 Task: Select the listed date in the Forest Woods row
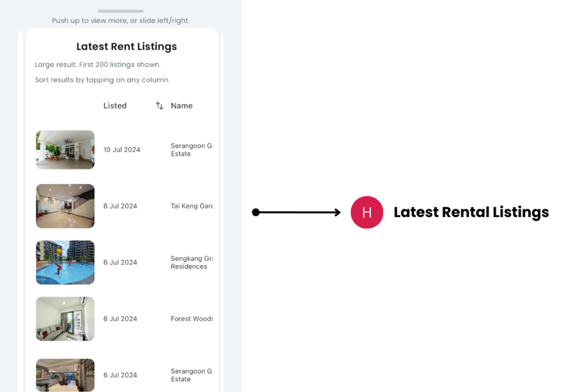[120, 319]
